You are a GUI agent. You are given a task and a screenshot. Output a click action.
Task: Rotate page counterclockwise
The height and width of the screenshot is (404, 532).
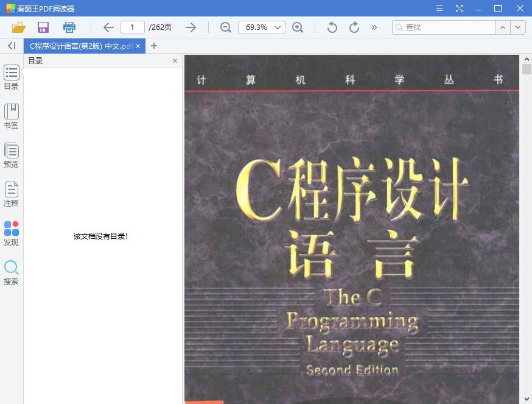(332, 27)
